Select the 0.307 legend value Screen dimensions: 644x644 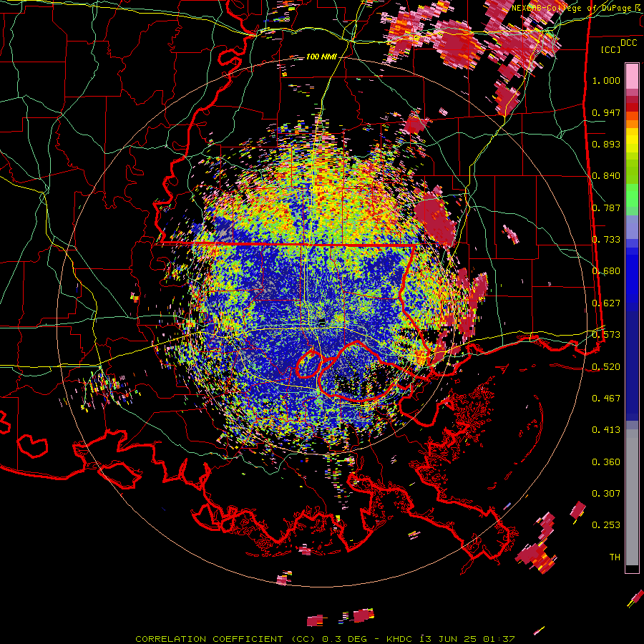click(x=606, y=494)
